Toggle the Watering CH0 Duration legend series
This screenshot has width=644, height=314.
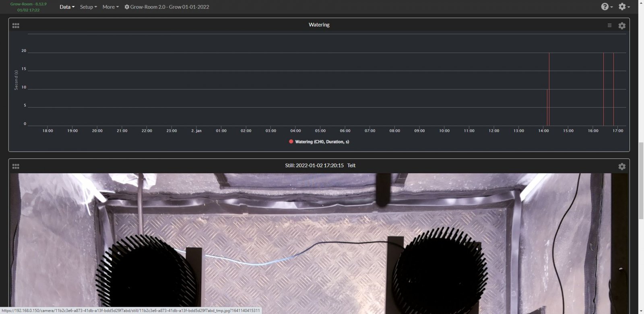[319, 142]
